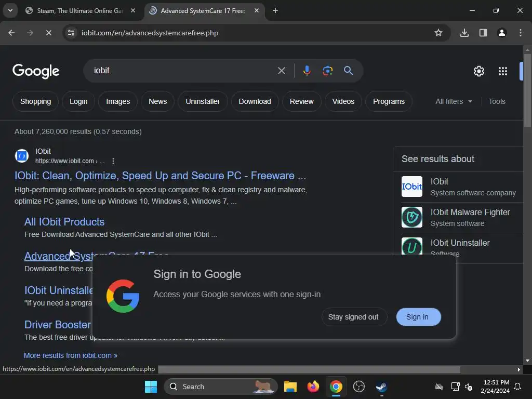Image resolution: width=532 pixels, height=399 pixels.
Task: Open search Tools
Action: coord(497,101)
